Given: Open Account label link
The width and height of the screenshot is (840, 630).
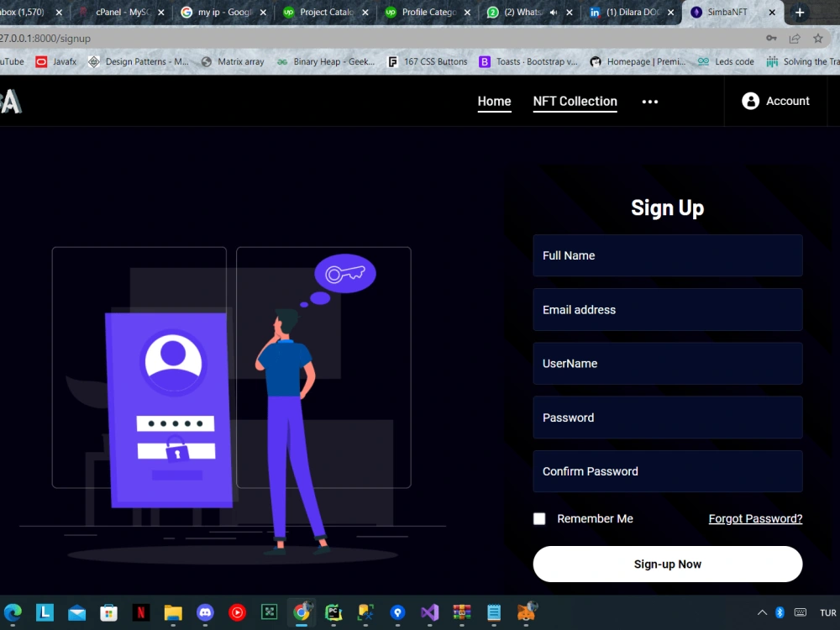Looking at the screenshot, I should coord(787,101).
